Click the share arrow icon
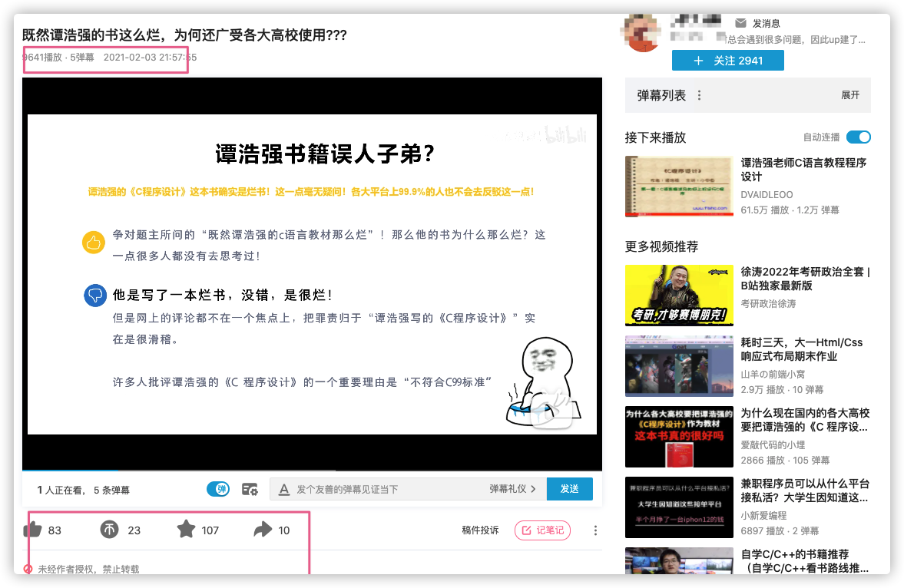This screenshot has height=588, width=904. click(263, 530)
